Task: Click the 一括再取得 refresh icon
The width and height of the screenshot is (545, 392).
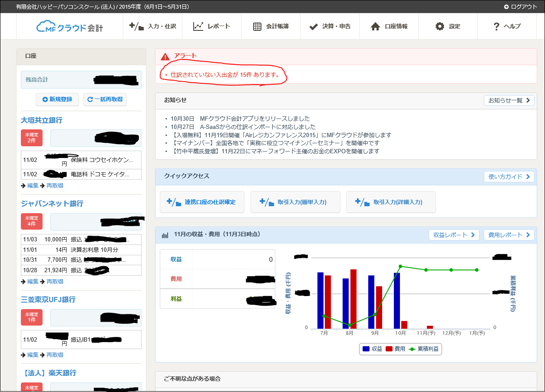Action: point(90,99)
